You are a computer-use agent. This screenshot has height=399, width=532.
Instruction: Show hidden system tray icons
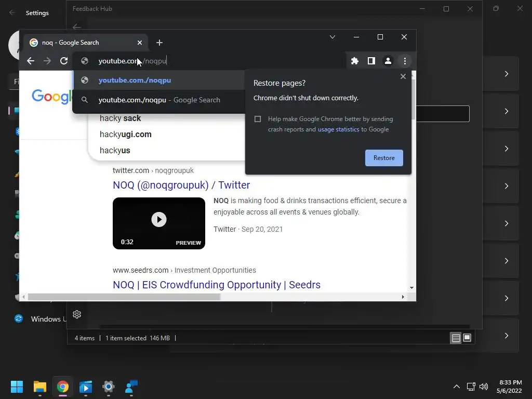(x=457, y=387)
